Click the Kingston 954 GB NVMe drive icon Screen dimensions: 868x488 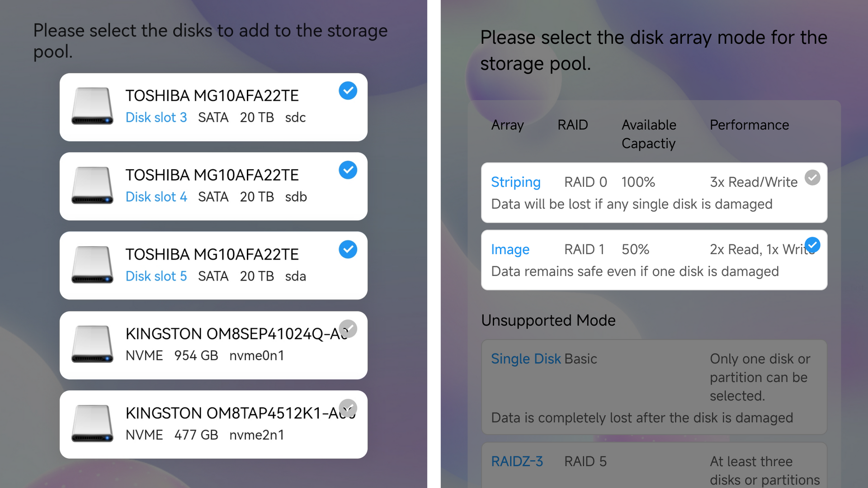[92, 345]
